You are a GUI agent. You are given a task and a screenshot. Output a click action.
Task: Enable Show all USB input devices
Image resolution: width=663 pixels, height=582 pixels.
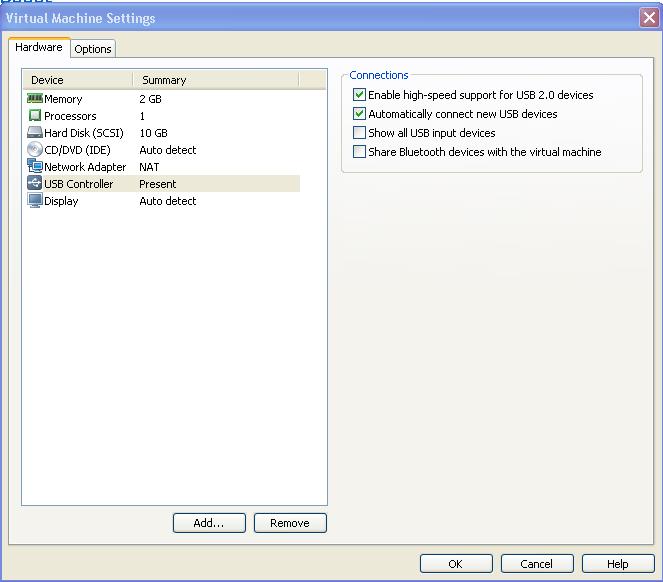(359, 133)
